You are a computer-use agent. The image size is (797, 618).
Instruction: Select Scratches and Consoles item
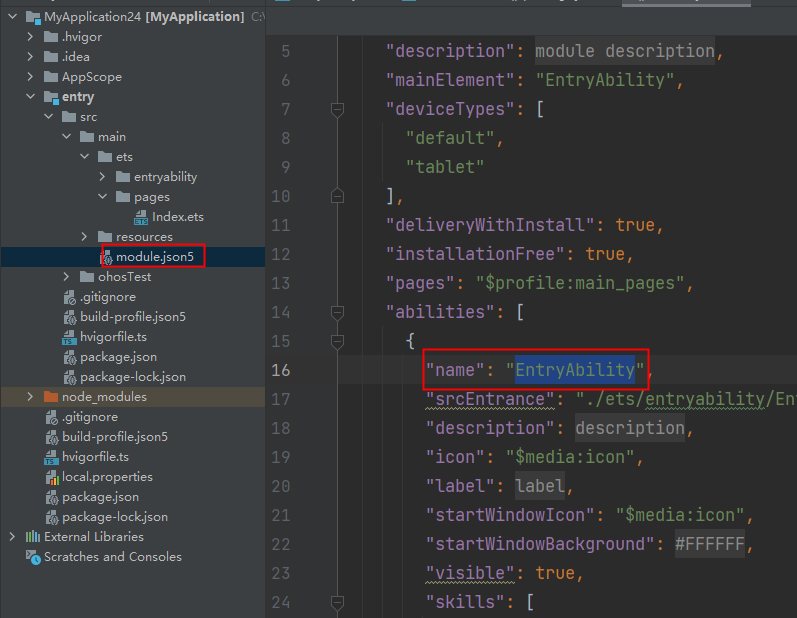tap(113, 557)
